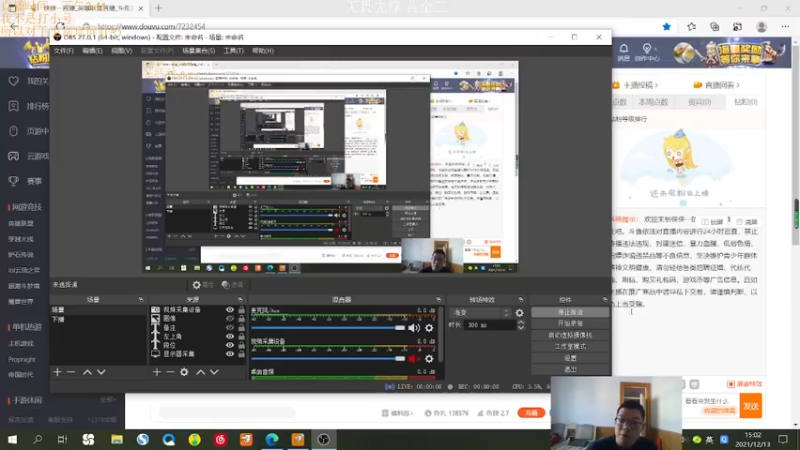800x450 pixels.
Task: Open 视频采集设备 audio settings gear in mixer
Action: click(x=429, y=359)
